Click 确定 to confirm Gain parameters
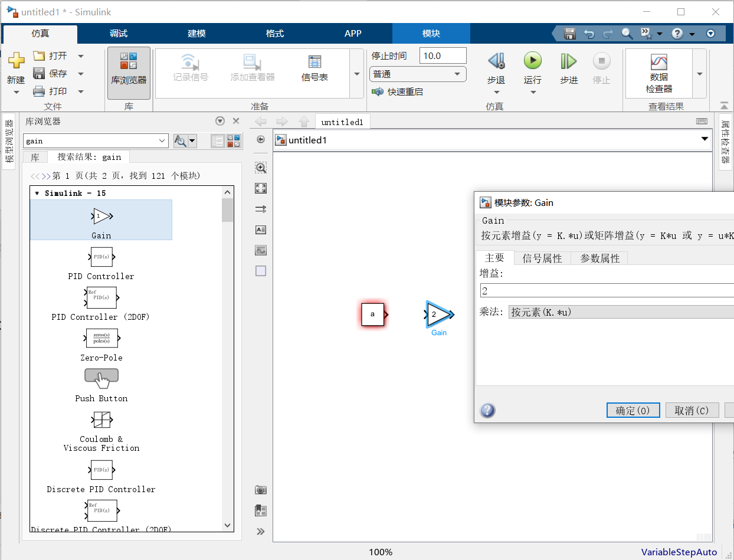 coord(633,410)
